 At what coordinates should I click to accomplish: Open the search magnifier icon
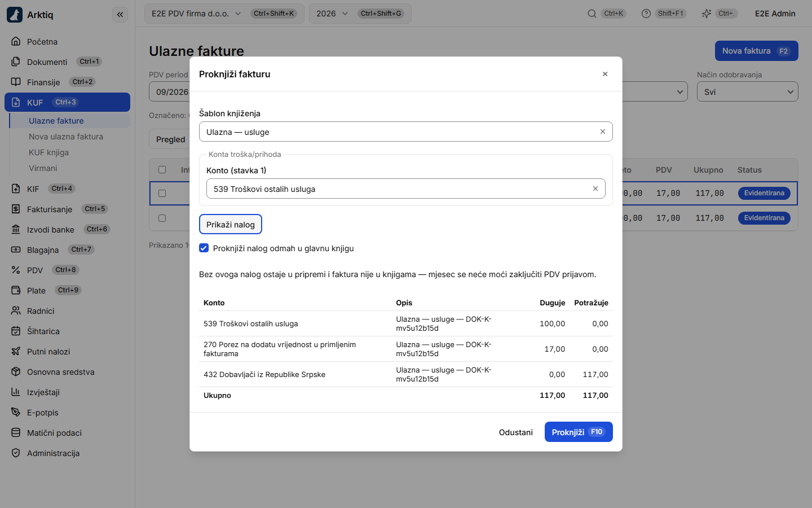click(592, 14)
